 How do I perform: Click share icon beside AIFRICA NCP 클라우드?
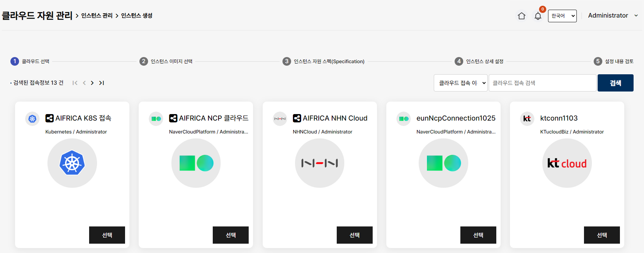[x=173, y=118]
